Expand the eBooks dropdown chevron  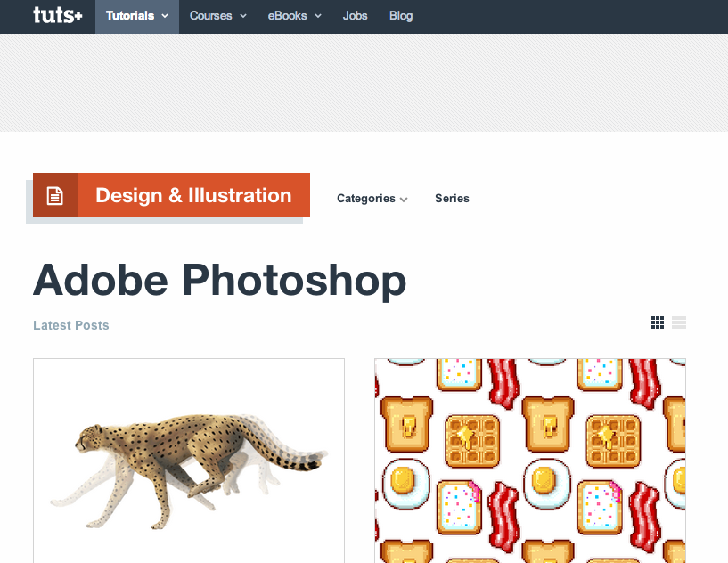point(318,16)
